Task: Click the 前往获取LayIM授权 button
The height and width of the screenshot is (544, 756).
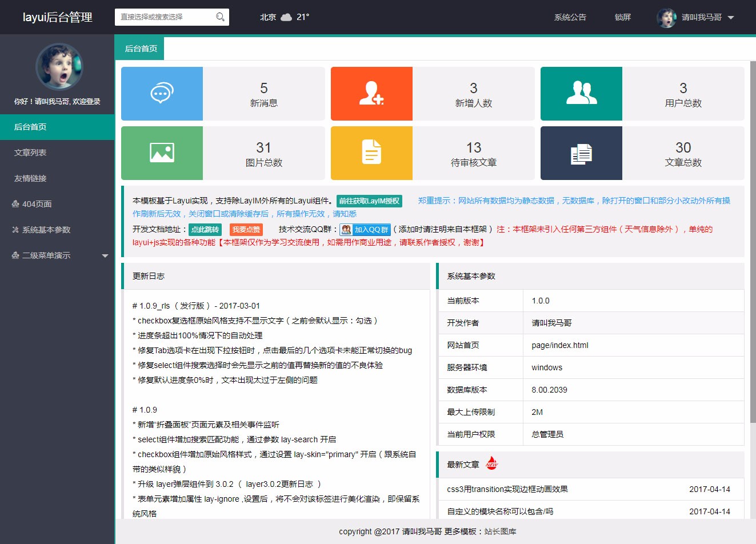Action: coord(369,201)
